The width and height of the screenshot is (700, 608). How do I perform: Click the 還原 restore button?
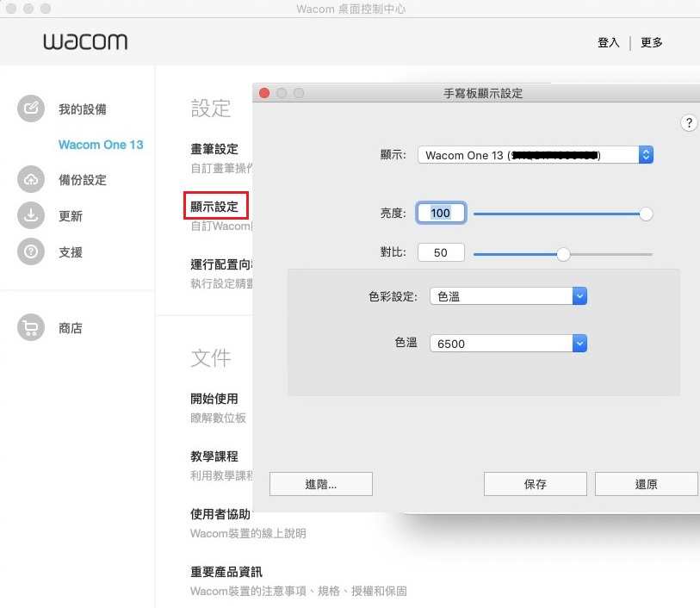[647, 484]
